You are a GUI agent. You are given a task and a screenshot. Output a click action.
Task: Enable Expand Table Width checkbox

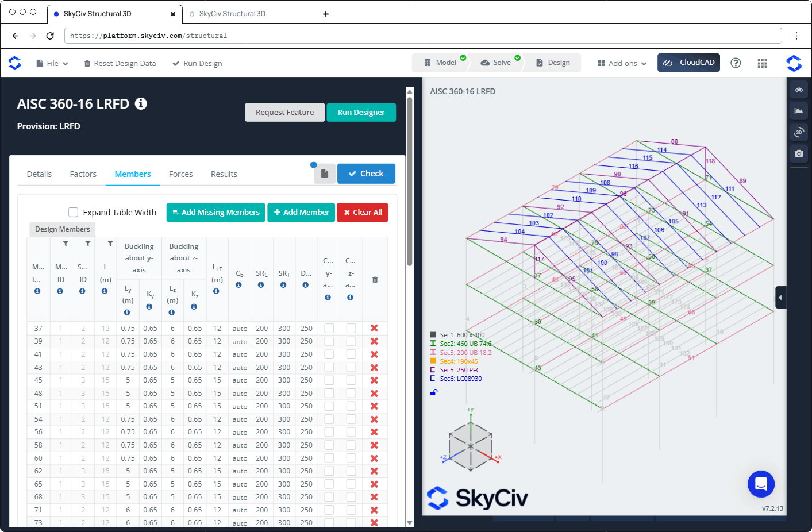[73, 212]
